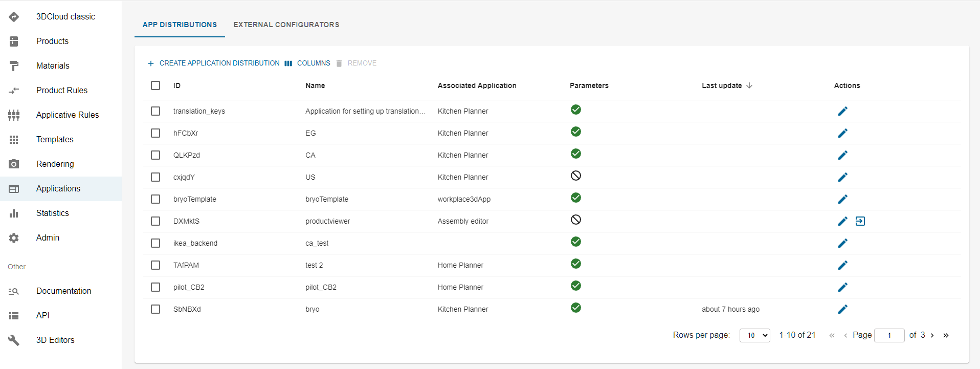Open the Columns settings button

307,63
